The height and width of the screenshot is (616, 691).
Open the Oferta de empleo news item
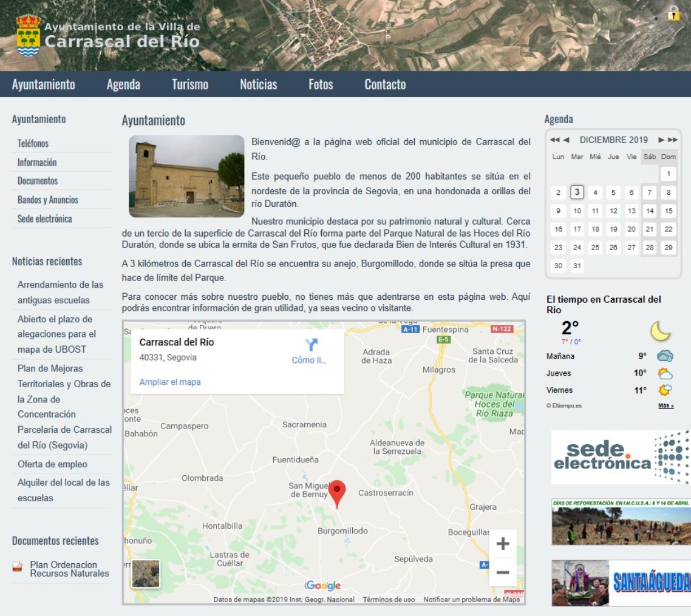(x=52, y=464)
